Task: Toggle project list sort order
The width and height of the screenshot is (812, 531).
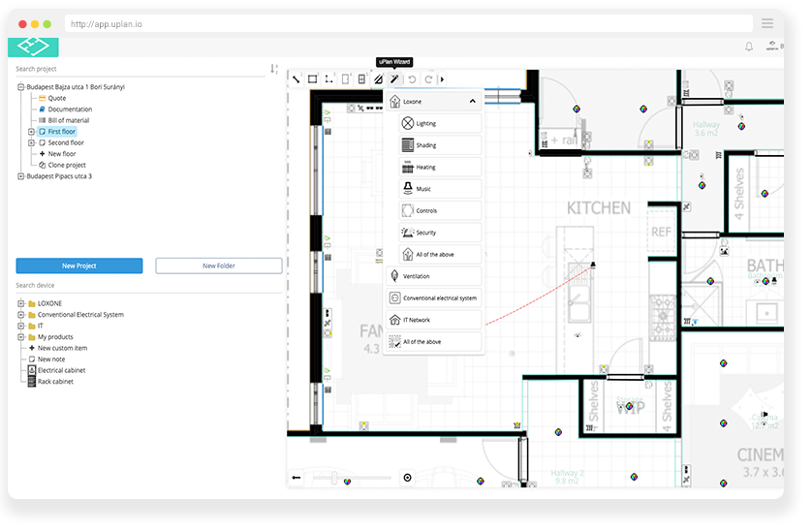Action: 274,69
